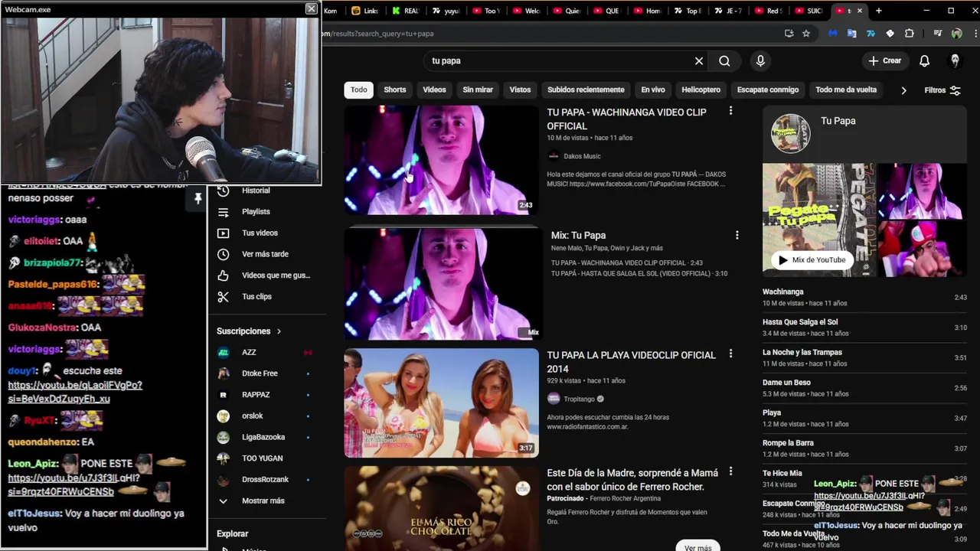
Task: Click Ver más on the Ferrero ad
Action: tap(697, 546)
